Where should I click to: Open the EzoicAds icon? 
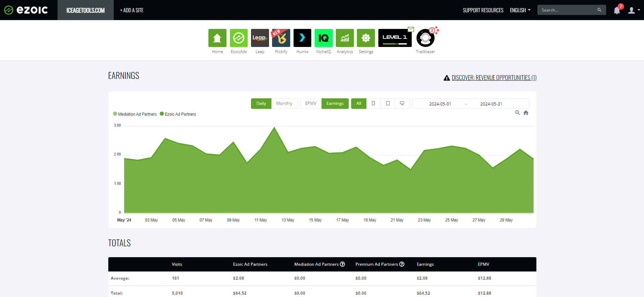[x=239, y=38]
